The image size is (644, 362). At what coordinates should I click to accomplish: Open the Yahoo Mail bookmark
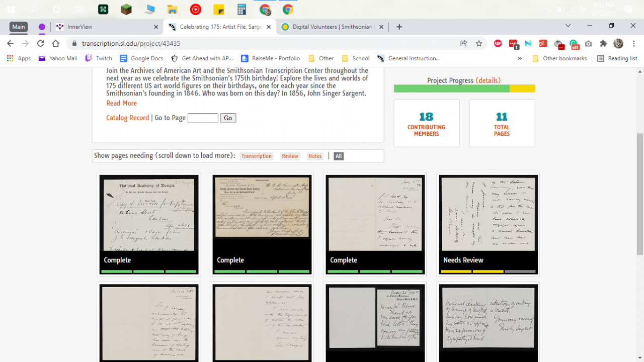click(58, 58)
